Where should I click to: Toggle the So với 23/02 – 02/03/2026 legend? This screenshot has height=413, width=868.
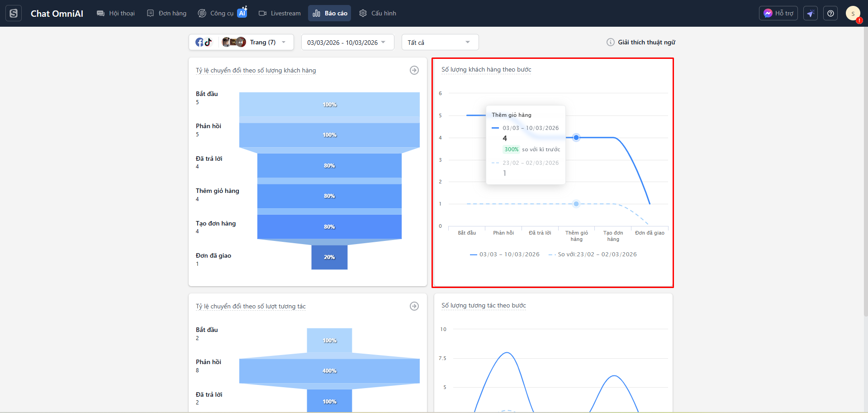coord(593,255)
